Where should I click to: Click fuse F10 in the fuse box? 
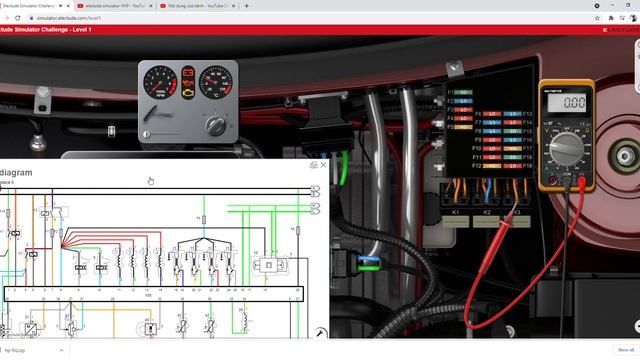[492, 149]
